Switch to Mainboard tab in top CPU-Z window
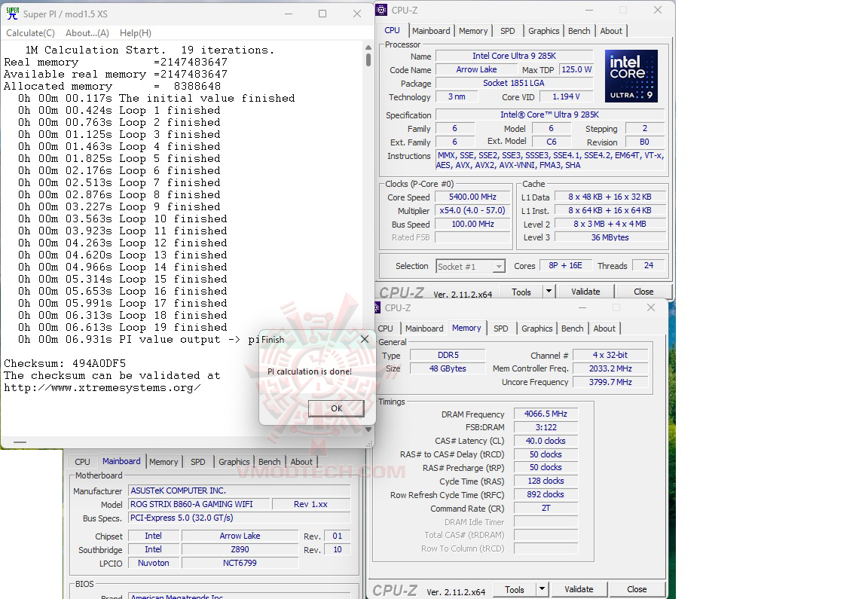This screenshot has width=868, height=599. tap(431, 31)
